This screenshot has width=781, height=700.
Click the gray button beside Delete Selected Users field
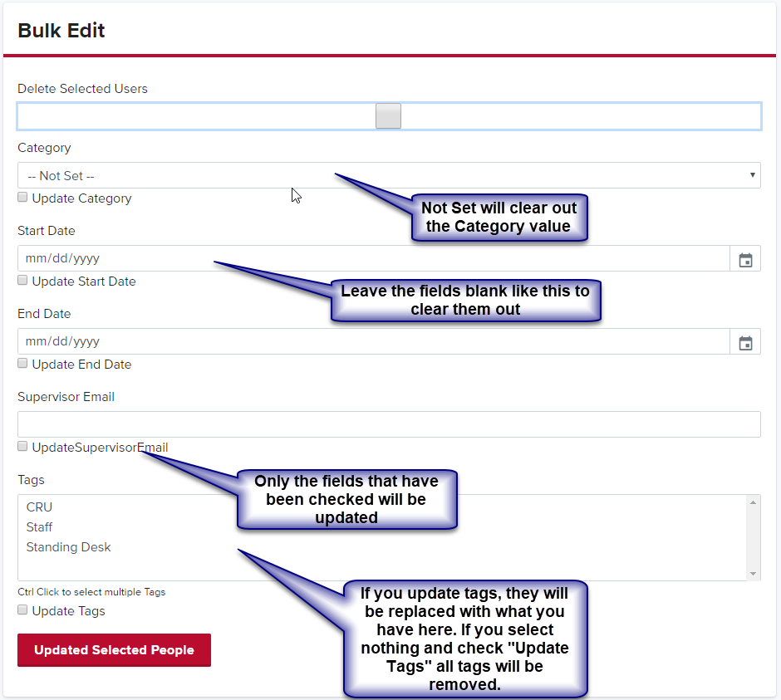click(388, 115)
